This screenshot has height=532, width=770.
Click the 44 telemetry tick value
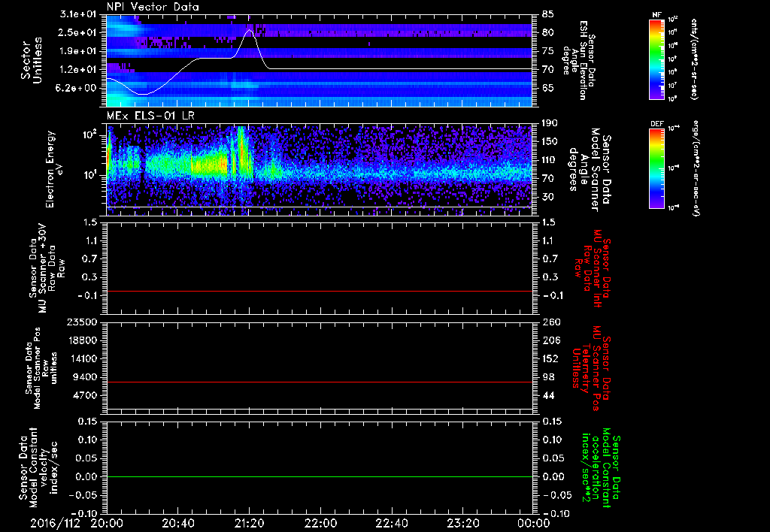548,395
